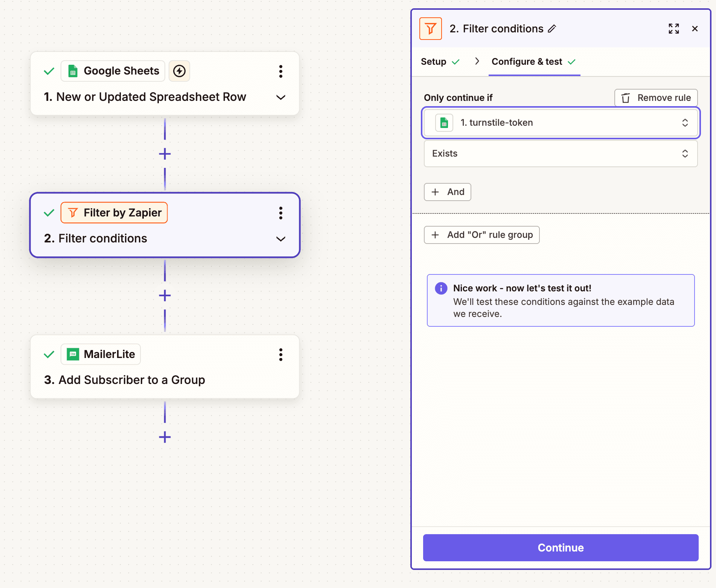Viewport: 716px width, 588px height.
Task: Click the instant trigger lightning badge
Action: [x=179, y=71]
